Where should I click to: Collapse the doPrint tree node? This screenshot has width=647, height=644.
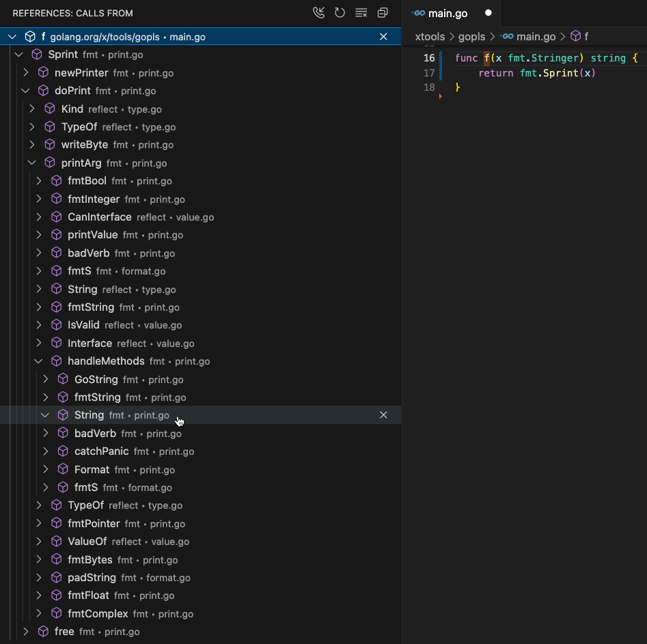25,91
